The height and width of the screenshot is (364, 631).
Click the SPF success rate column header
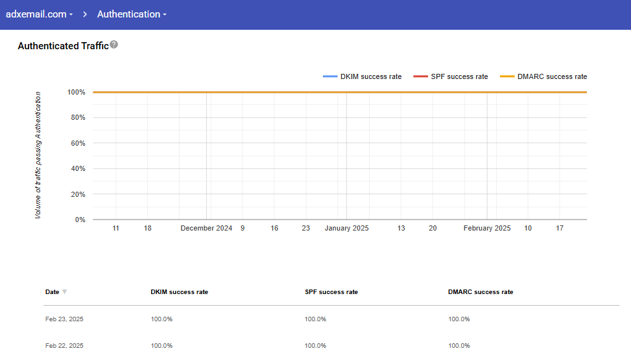point(331,292)
